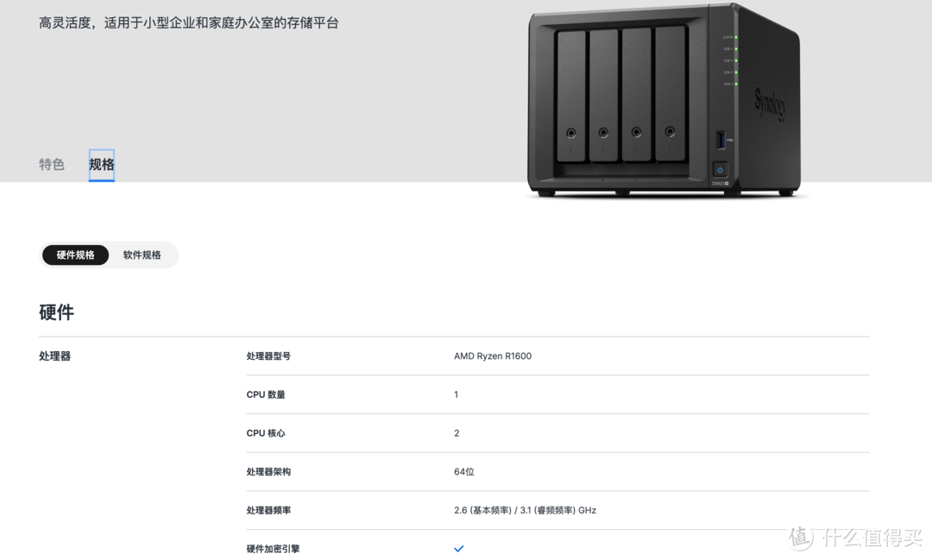Select the 硬件规格 pill option
Screen dimensions: 932x560
click(75, 255)
